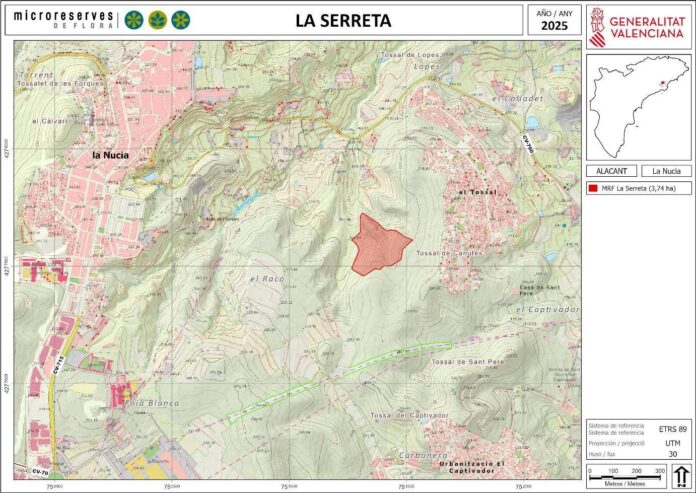Image resolution: width=696 pixels, height=493 pixels.
Task: Click the 'LA SERRETA' map title
Action: [x=343, y=20]
